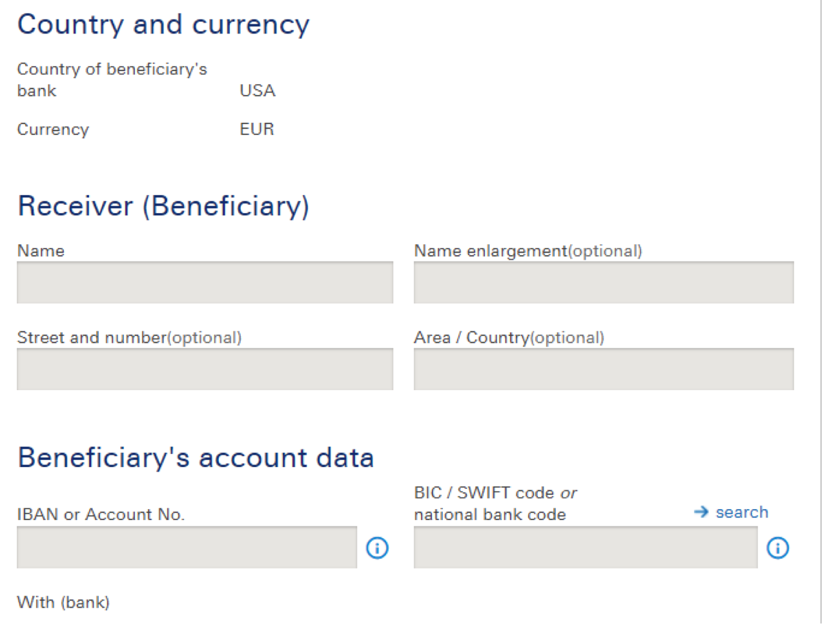Screen dimensions: 840x624
Task: Click the info icon beside IBAN field
Action: (x=377, y=548)
